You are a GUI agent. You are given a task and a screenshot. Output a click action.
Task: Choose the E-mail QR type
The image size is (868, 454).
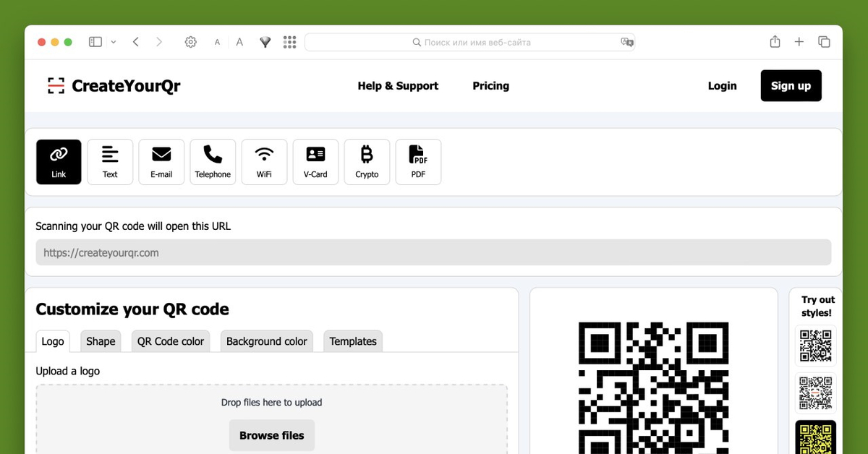point(161,162)
